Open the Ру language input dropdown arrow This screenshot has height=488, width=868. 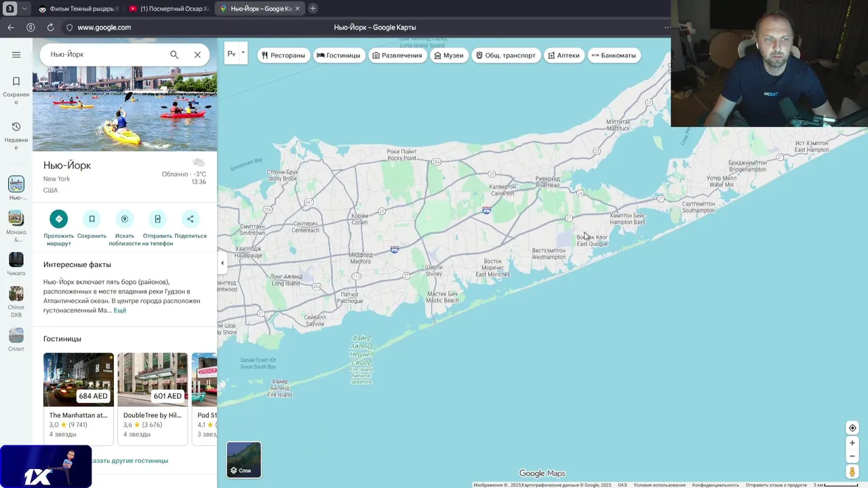point(243,53)
